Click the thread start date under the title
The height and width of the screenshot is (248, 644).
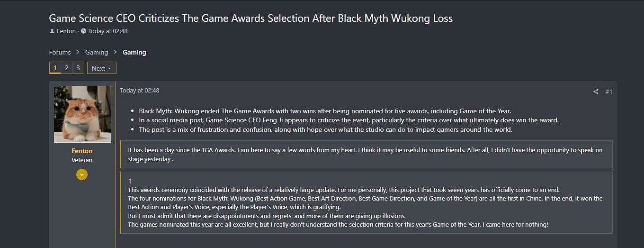108,31
